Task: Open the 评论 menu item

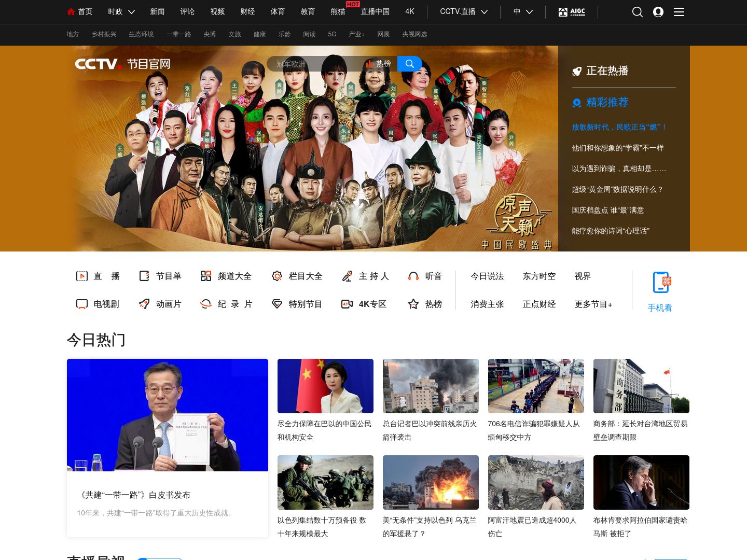Action: click(187, 11)
